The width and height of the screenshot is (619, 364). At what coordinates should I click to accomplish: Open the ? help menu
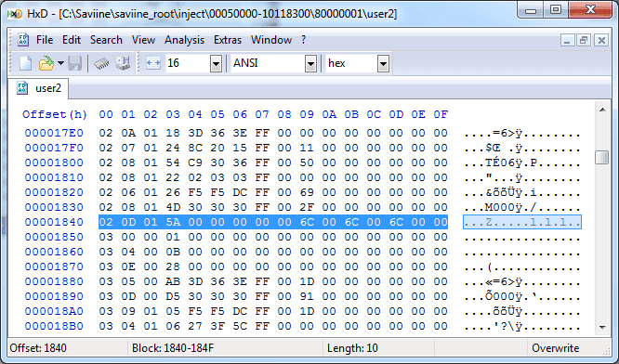pos(303,40)
